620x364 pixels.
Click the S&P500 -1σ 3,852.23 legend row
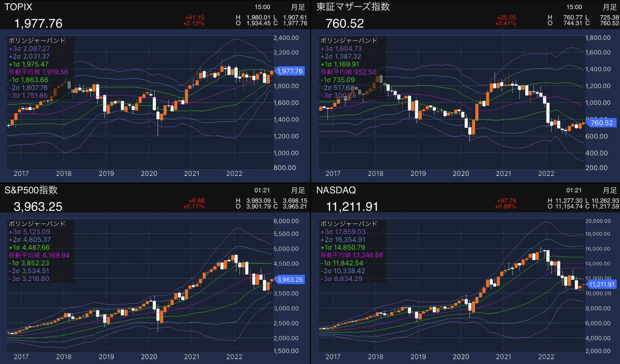[29, 263]
